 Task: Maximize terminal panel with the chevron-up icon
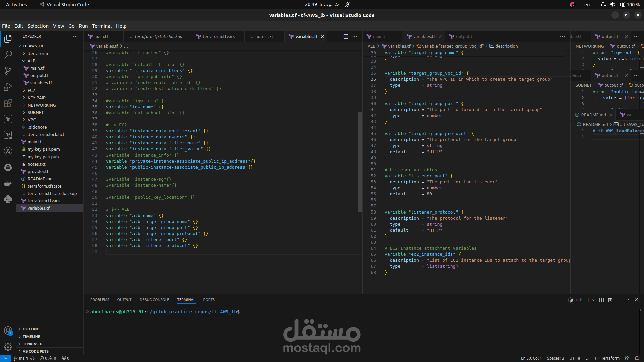(628, 300)
